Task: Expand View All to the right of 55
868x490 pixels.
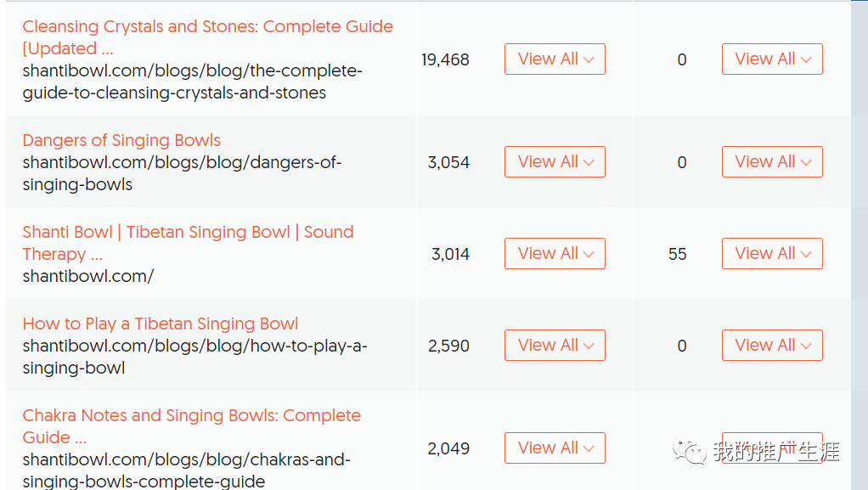Action: 772,254
